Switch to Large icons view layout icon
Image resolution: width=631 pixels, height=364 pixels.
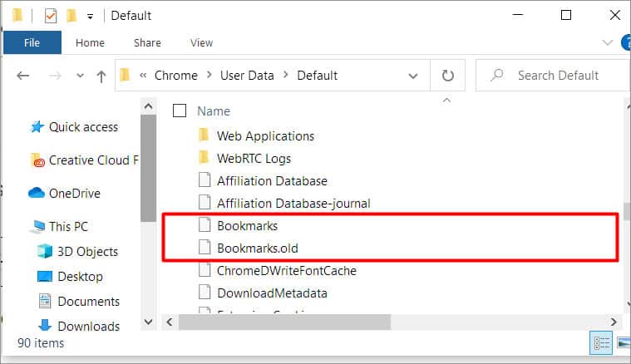[624, 343]
